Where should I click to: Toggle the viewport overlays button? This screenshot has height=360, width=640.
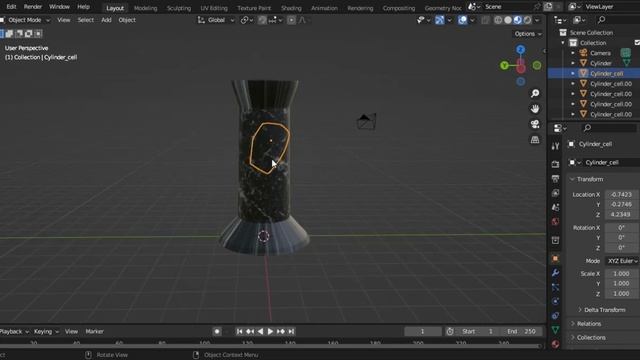coord(462,20)
